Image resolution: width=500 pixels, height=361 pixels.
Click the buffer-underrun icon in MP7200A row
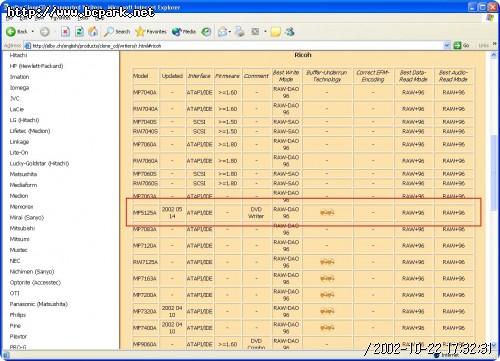[327, 295]
